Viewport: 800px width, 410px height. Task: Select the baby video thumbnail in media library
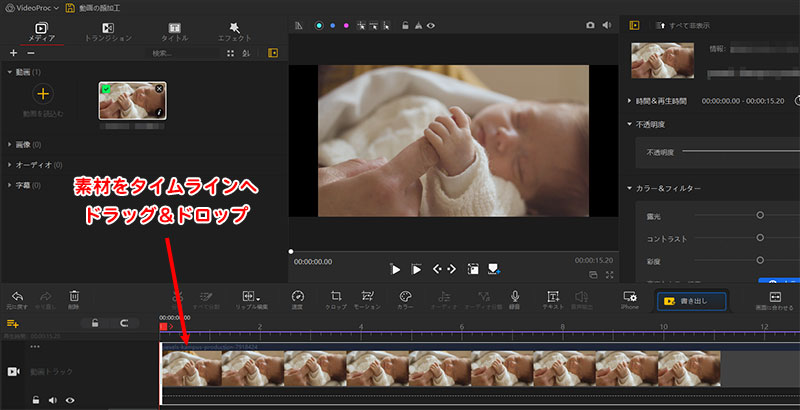(x=133, y=100)
